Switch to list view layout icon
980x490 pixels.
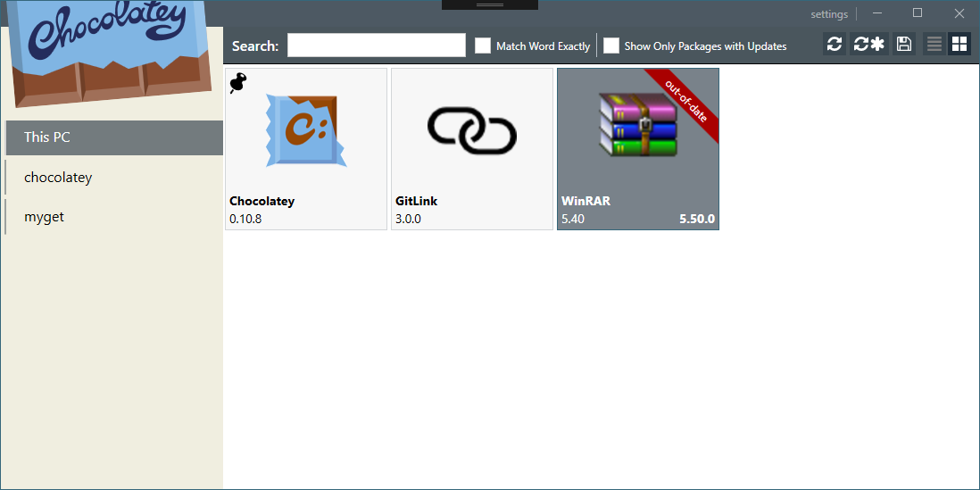pyautogui.click(x=934, y=44)
